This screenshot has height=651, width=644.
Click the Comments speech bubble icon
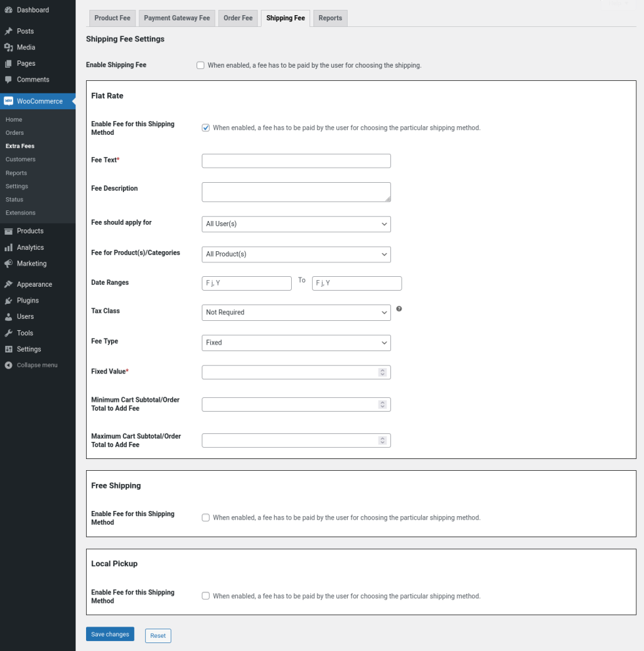click(9, 80)
